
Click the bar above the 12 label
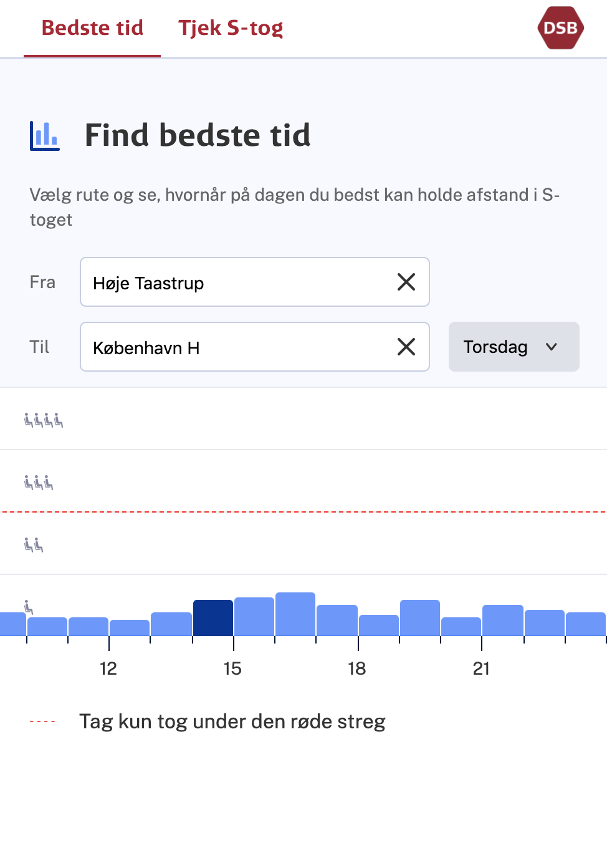click(130, 628)
